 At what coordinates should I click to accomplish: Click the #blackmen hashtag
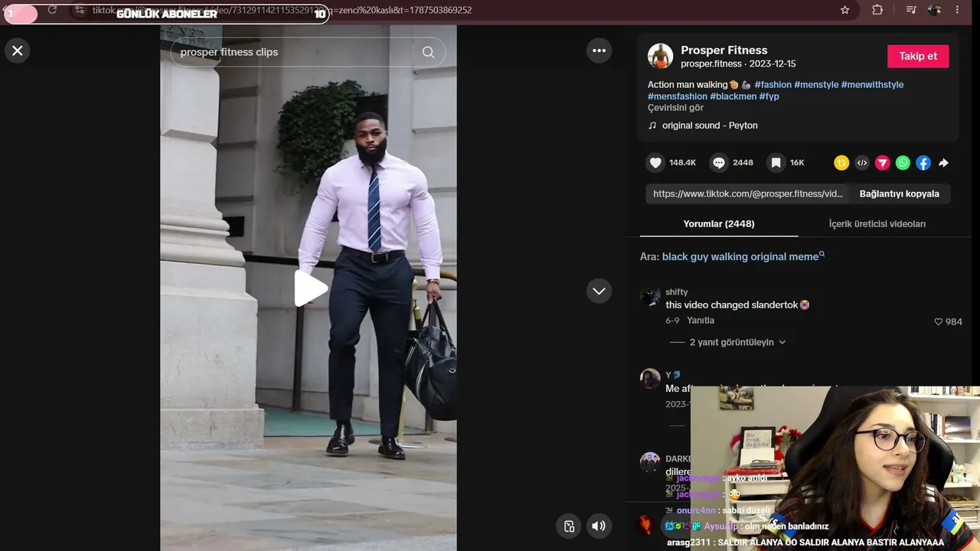(733, 96)
